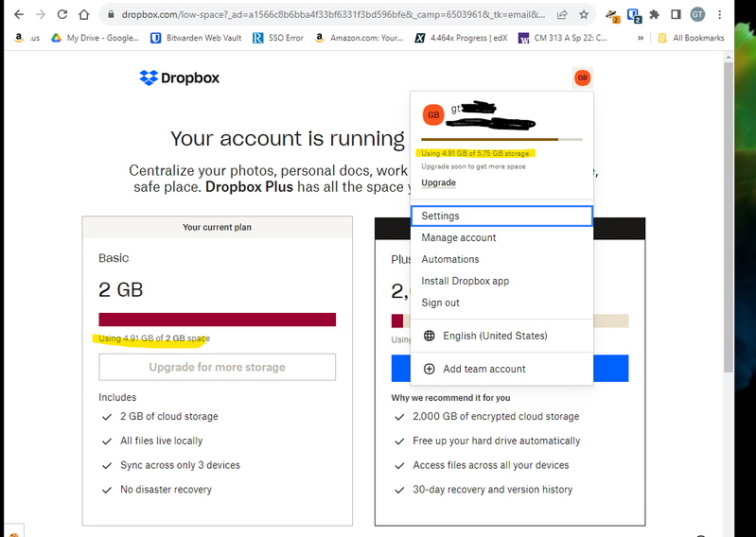756x537 pixels.
Task: Open SSO Error bookmark
Action: [278, 38]
